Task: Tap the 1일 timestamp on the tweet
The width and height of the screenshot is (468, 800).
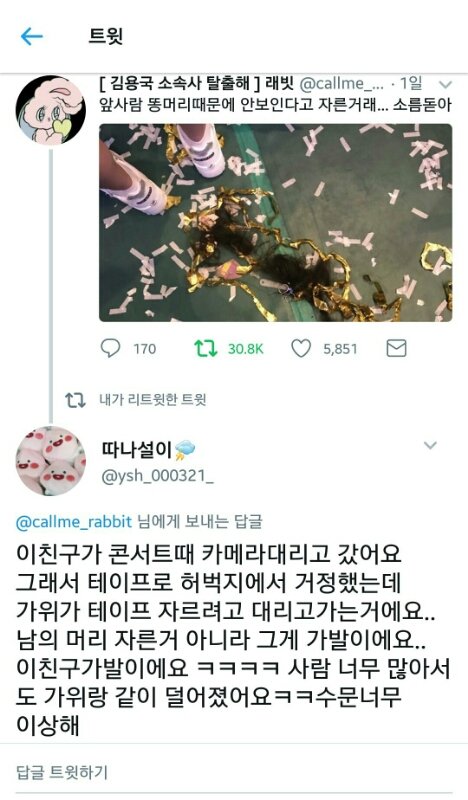Action: point(411,84)
